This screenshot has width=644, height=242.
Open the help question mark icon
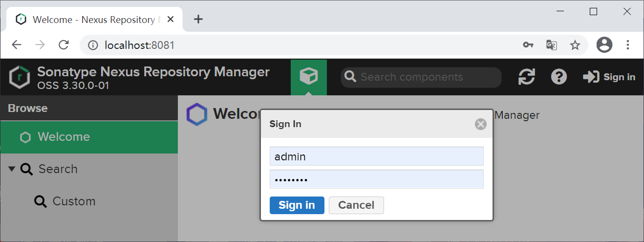tap(559, 77)
